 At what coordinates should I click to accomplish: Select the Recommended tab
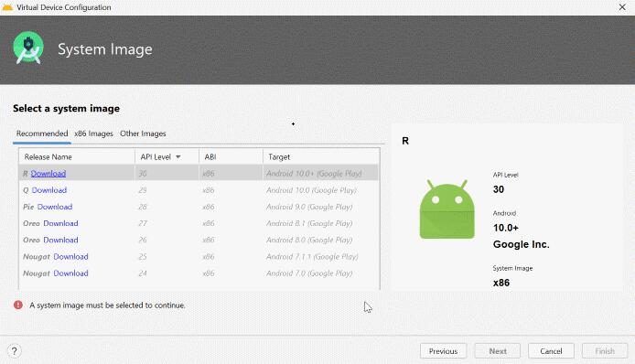click(42, 134)
